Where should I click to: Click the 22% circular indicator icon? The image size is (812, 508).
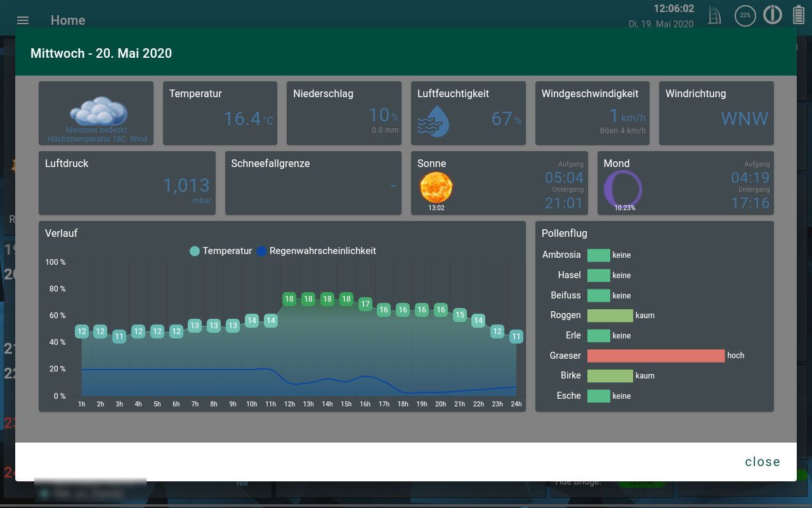click(745, 15)
